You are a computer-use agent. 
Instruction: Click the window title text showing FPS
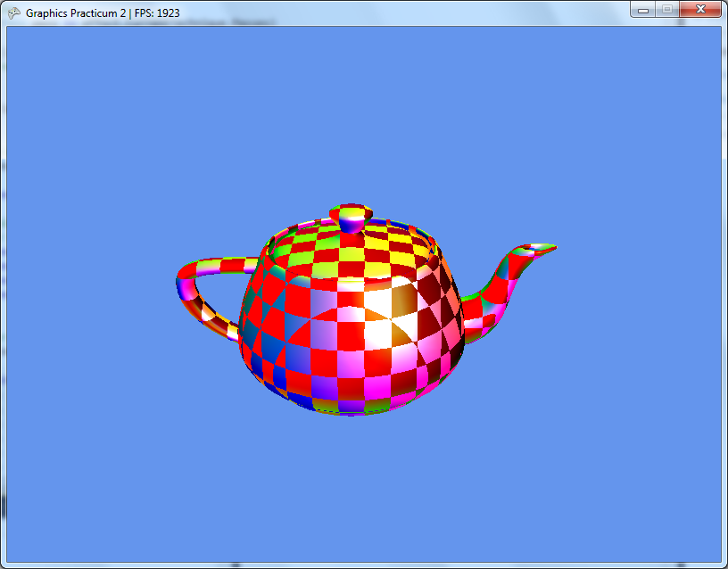pos(103,13)
